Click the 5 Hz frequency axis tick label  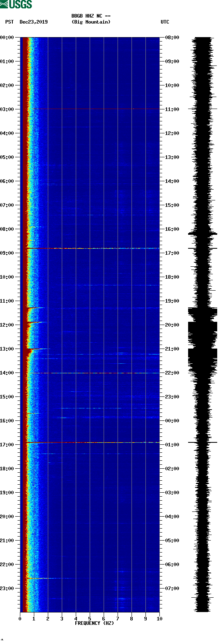tap(90, 619)
